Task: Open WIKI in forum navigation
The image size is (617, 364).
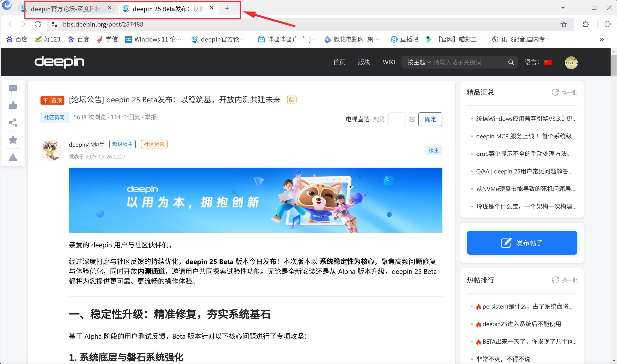Action: click(x=389, y=62)
